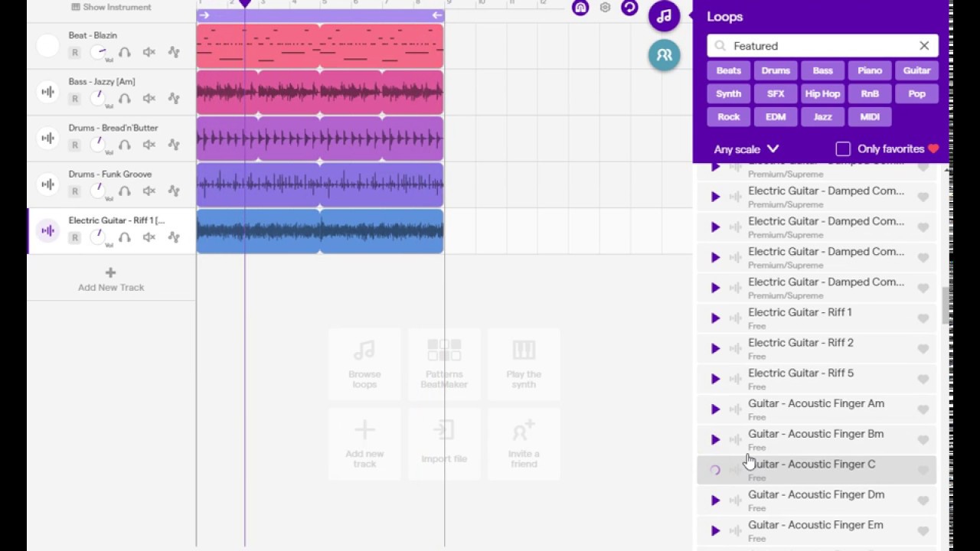The height and width of the screenshot is (551, 980).
Task: Click Show Instrument button
Action: pos(111,7)
